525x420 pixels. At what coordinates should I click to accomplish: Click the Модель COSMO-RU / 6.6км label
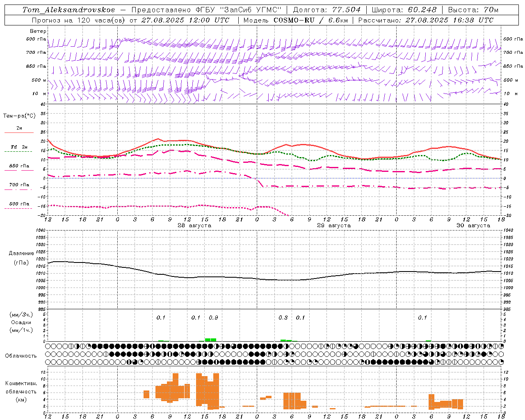pos(296,20)
